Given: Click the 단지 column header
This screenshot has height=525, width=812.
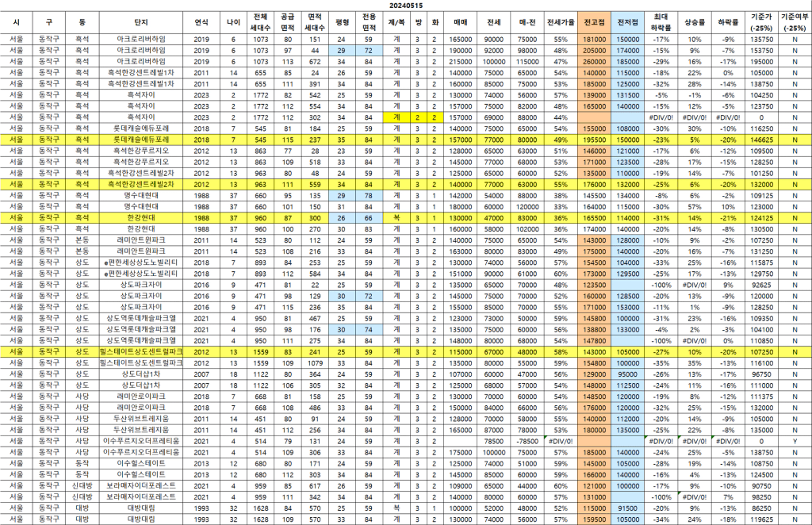Looking at the screenshot, I should (x=141, y=22).
